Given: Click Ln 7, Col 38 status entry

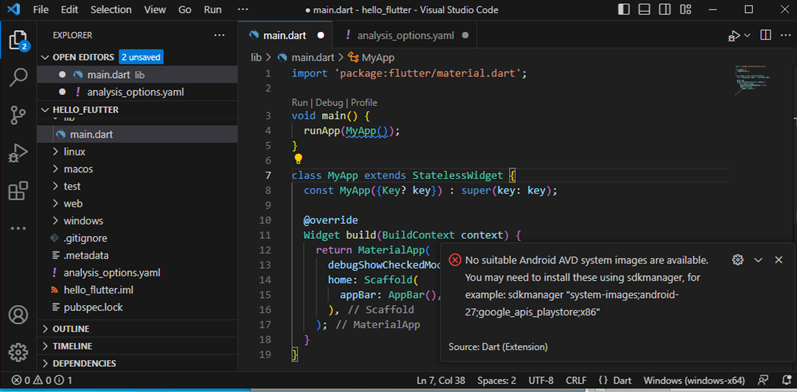Looking at the screenshot, I should point(441,380).
